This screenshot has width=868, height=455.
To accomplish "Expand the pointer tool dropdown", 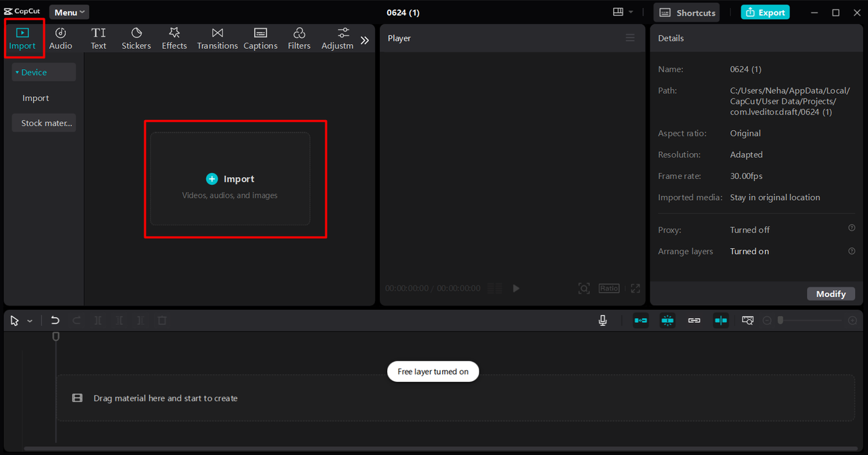I will point(30,321).
